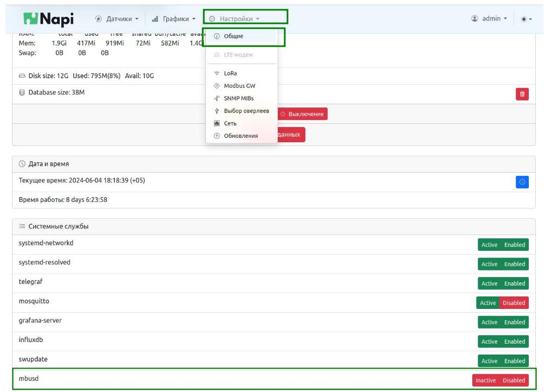Click the blue clock icon button
544x392 pixels.
click(522, 182)
